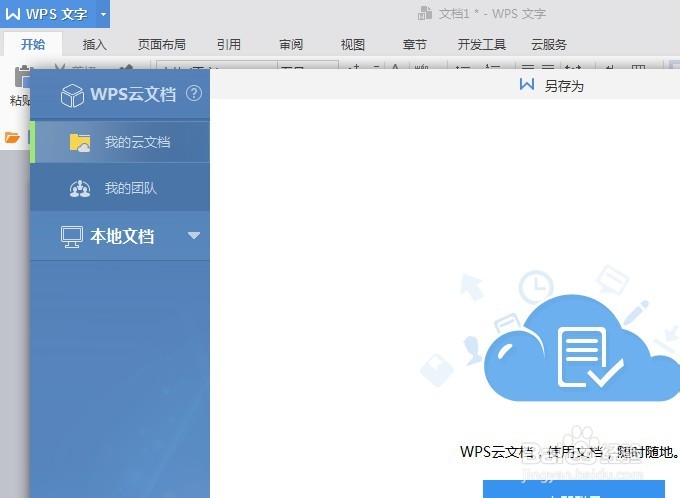Viewport: 680px width, 498px height.
Task: Click the 本地文档 heading label
Action: point(122,236)
